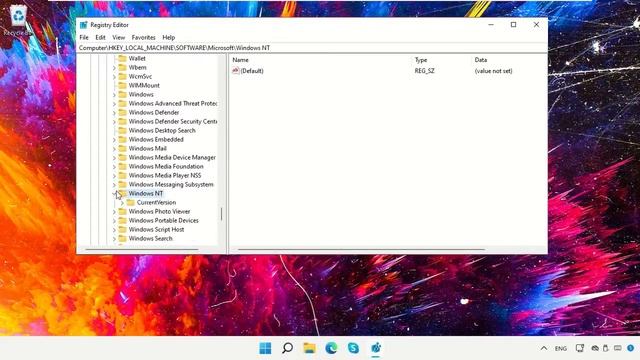This screenshot has height=360, width=640.
Task: Expand the Windows Embedded key
Action: click(x=114, y=140)
